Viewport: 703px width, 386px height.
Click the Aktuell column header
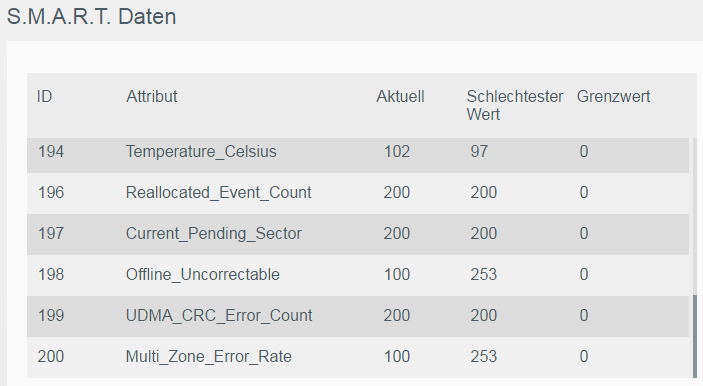point(400,96)
